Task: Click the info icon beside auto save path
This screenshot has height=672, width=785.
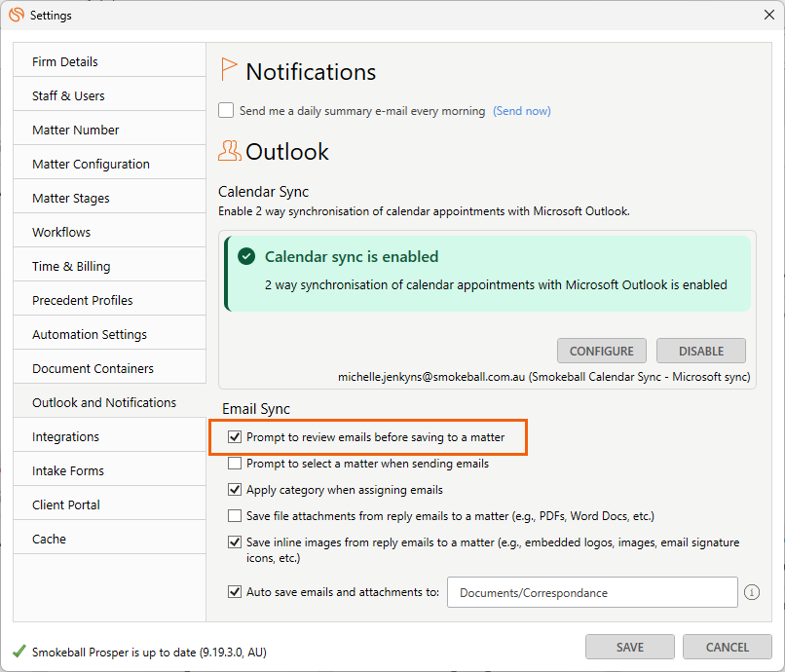Action: pyautogui.click(x=752, y=592)
